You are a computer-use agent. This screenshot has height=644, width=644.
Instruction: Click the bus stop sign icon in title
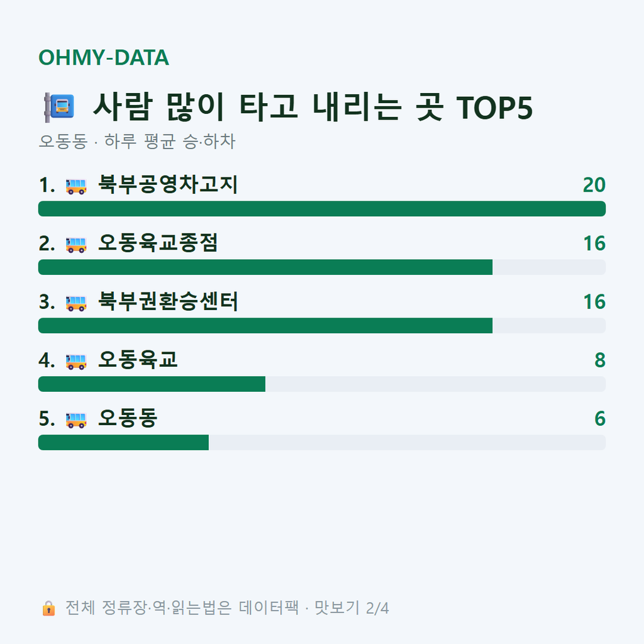[59, 108]
